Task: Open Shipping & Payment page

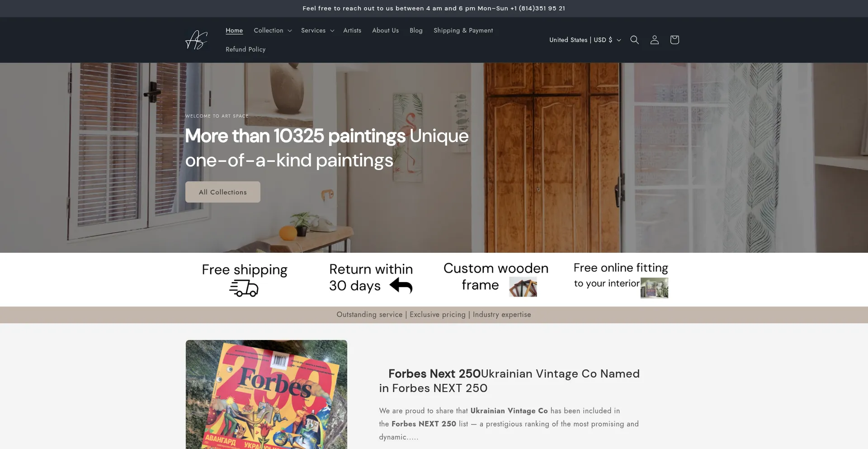Action: [x=463, y=30]
